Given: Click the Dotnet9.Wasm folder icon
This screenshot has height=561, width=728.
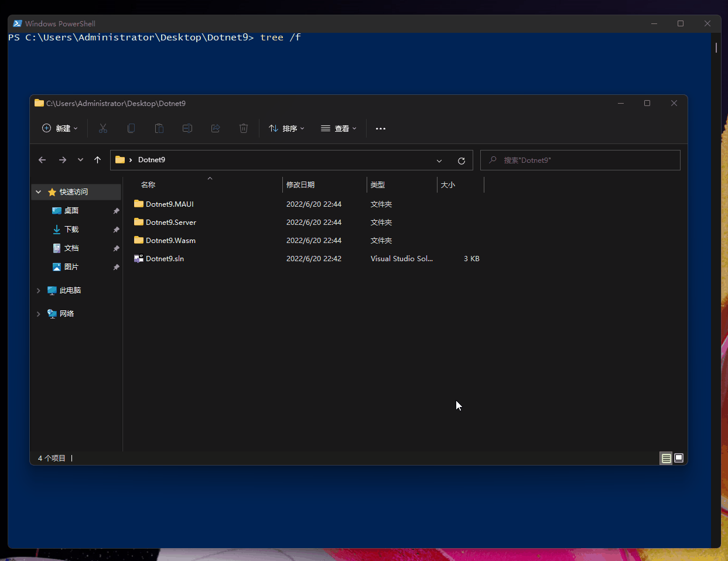Looking at the screenshot, I should (139, 240).
